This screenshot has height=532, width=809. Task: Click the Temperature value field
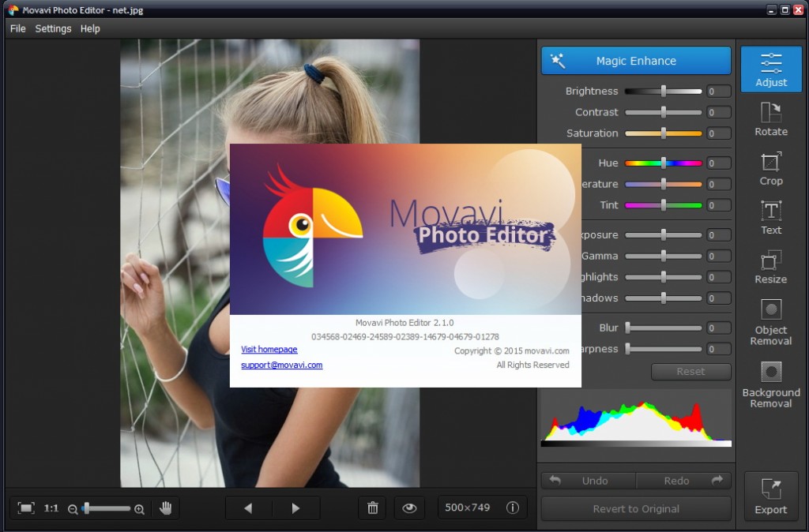pyautogui.click(x=718, y=184)
